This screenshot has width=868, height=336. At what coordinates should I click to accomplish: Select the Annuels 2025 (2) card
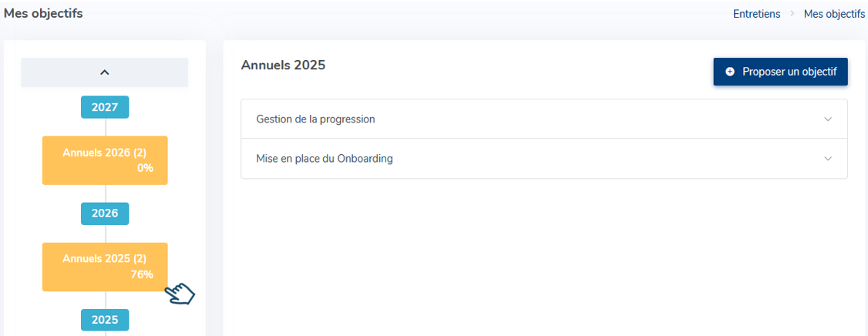pos(105,267)
